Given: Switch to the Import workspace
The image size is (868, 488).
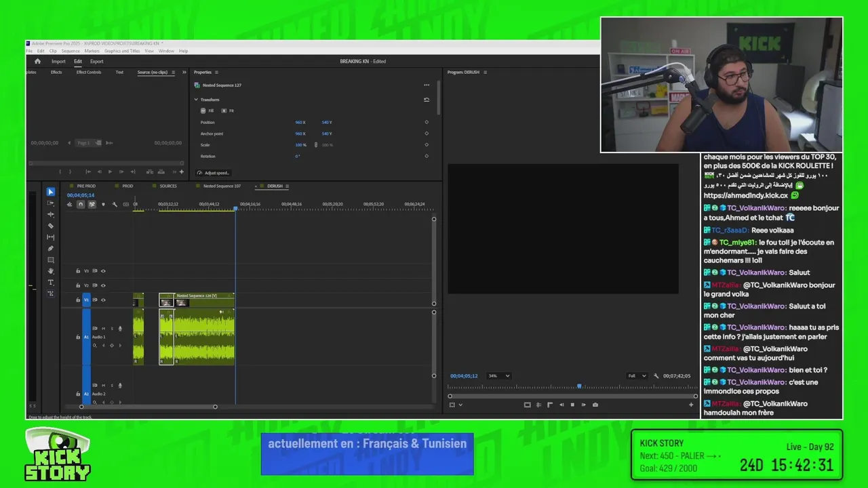Looking at the screenshot, I should [x=59, y=61].
